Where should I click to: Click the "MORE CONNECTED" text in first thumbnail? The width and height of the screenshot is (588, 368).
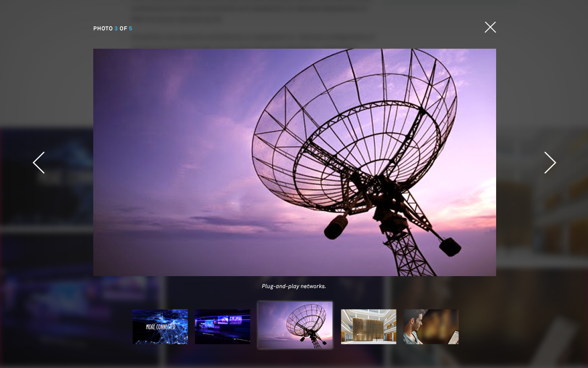click(x=160, y=327)
